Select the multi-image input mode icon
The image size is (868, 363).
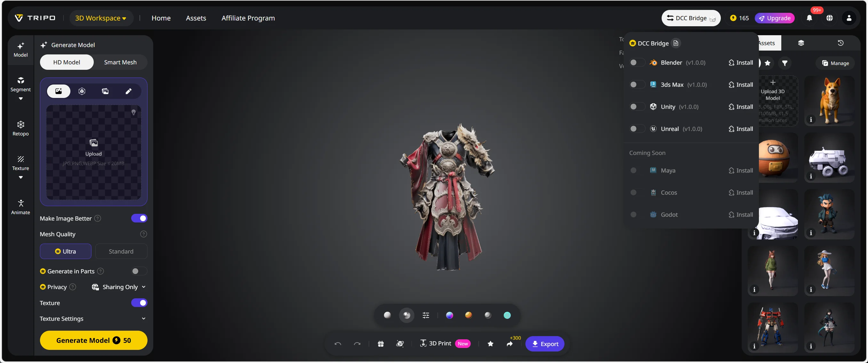click(105, 91)
